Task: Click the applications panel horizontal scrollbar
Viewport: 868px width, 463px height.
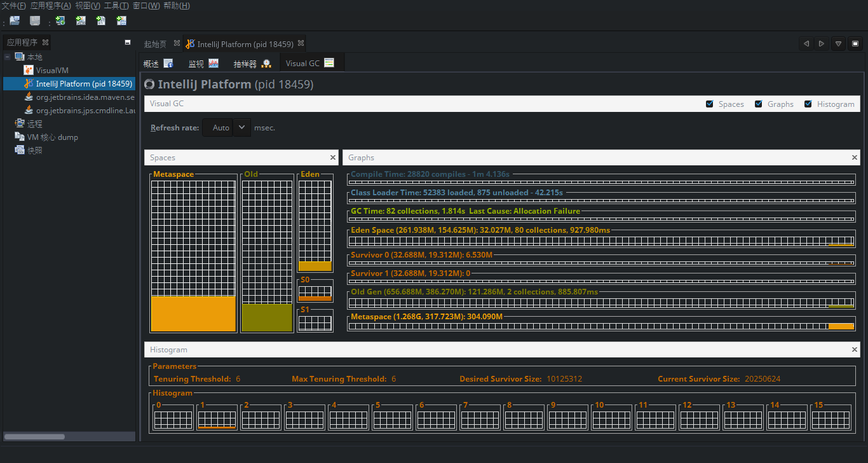Action: tap(34, 436)
